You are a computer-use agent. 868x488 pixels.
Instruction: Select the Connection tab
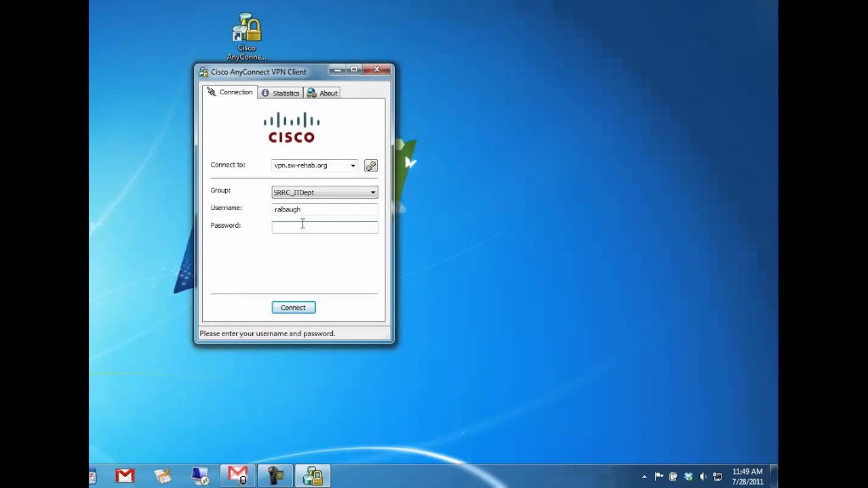[x=230, y=92]
